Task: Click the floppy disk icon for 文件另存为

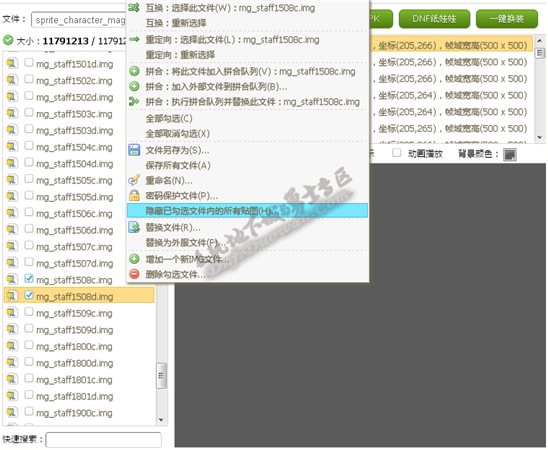Action: coord(134,150)
